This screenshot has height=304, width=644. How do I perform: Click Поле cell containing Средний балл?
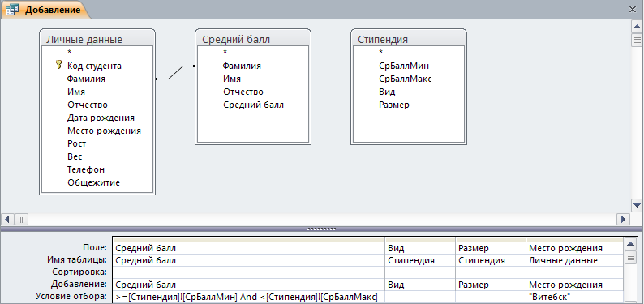(248, 248)
